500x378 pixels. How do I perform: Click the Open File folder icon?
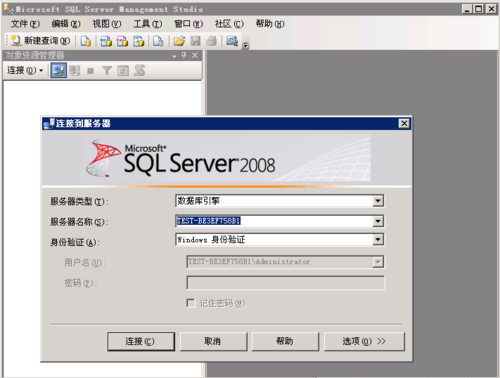tap(179, 41)
